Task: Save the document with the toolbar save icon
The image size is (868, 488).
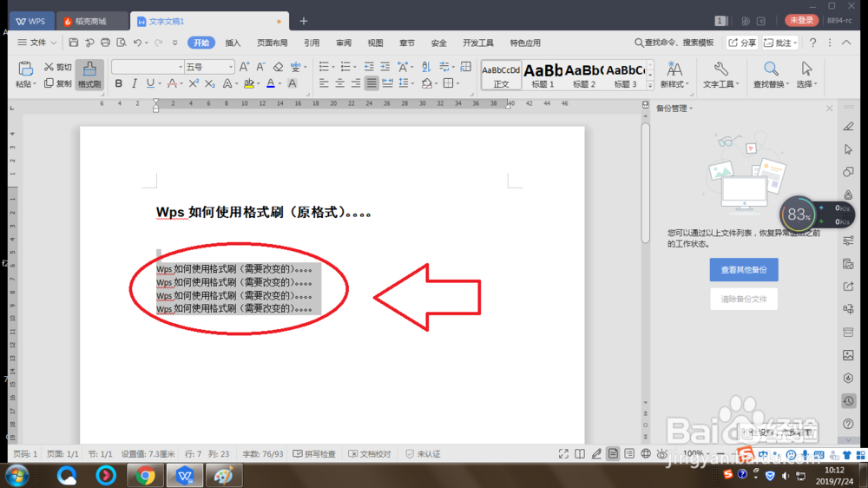Action: [x=74, y=43]
